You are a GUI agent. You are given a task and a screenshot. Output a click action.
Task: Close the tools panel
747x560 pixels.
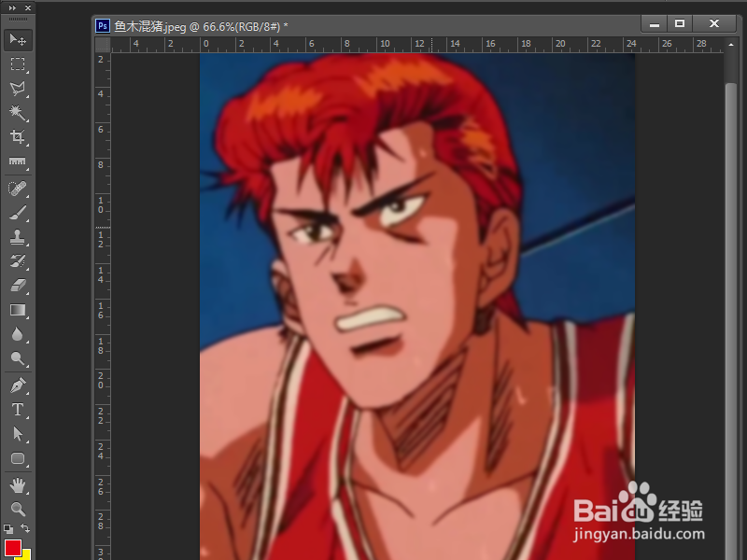coord(28,8)
